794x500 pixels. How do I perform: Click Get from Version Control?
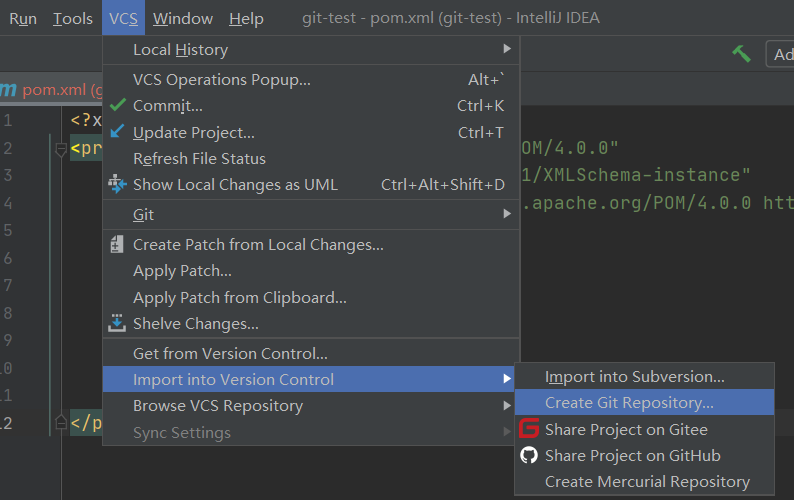coord(230,353)
